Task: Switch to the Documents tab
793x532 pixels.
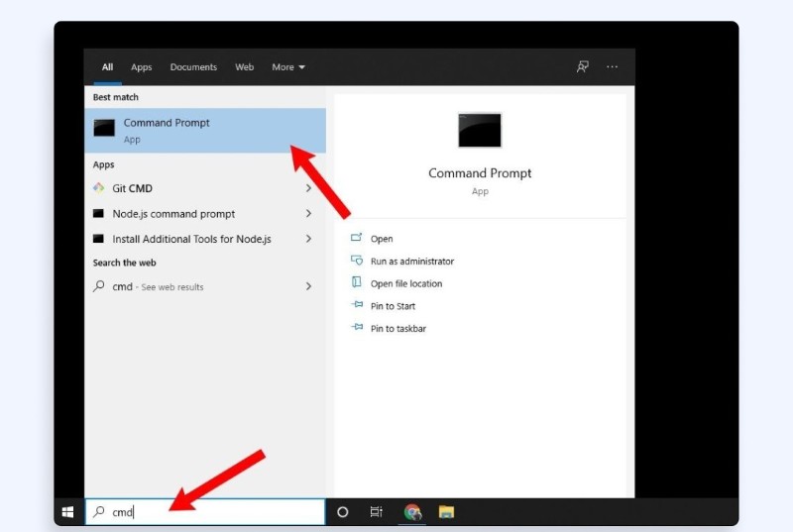Action: [193, 67]
